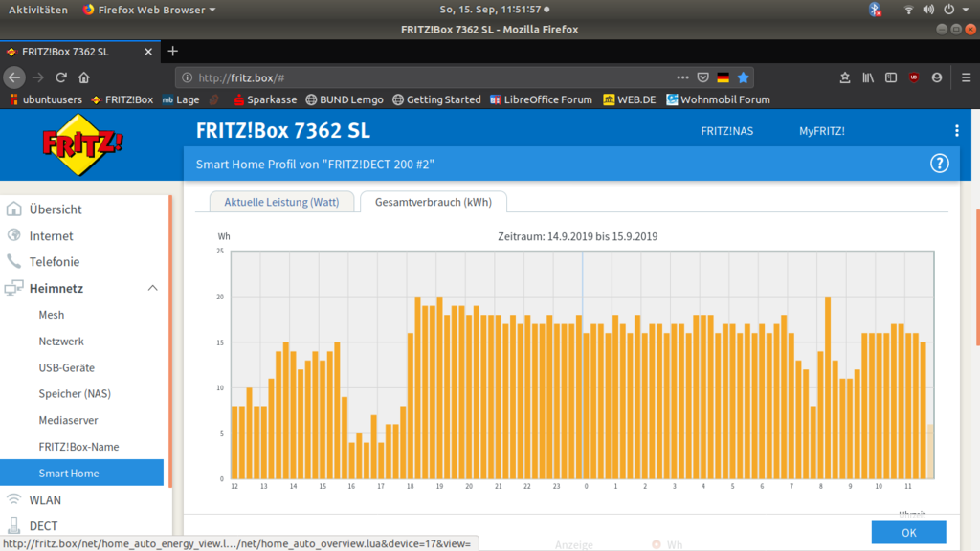Open the Firefox hamburger menu

[x=967, y=77]
